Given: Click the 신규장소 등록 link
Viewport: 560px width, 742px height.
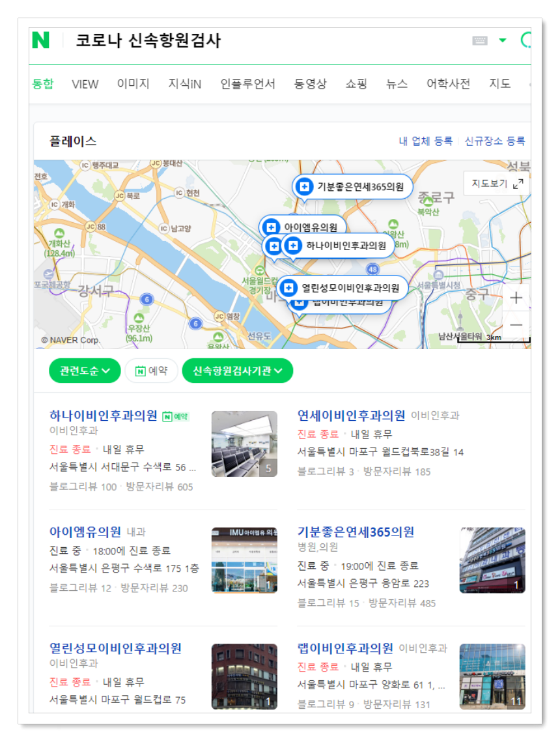Looking at the screenshot, I should tap(495, 141).
